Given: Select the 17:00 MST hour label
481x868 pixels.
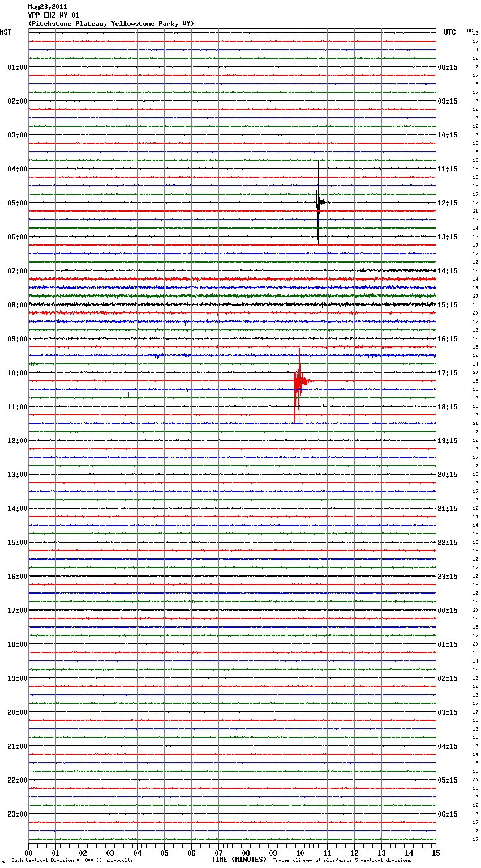Looking at the screenshot, I should point(17,611).
